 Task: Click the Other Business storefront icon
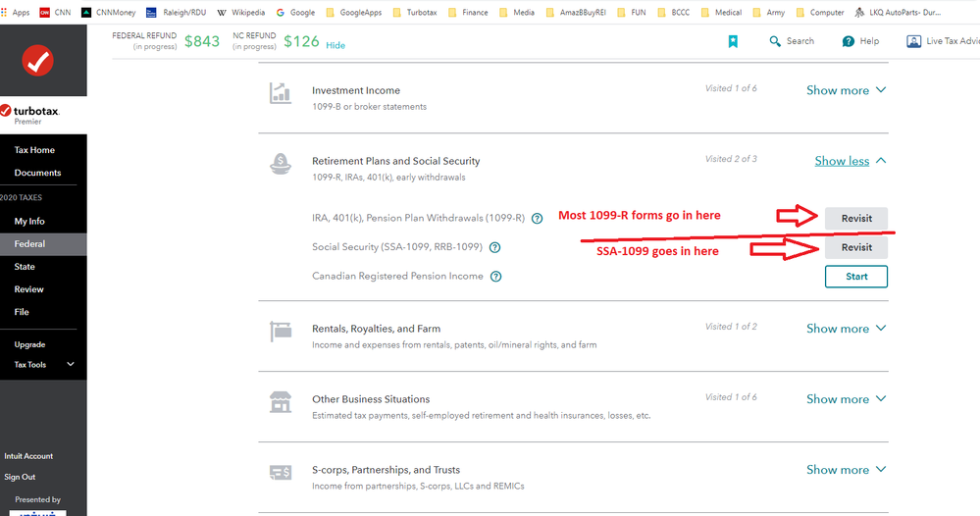(x=280, y=402)
